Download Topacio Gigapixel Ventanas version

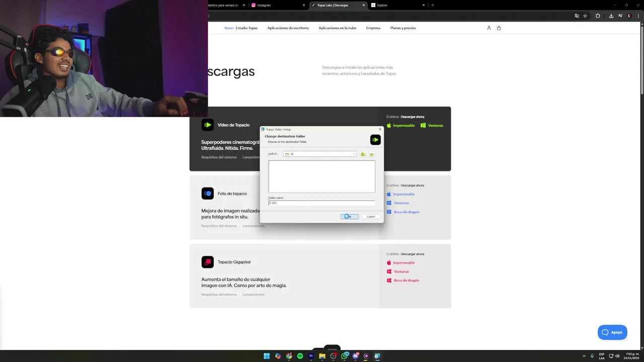tap(397, 271)
